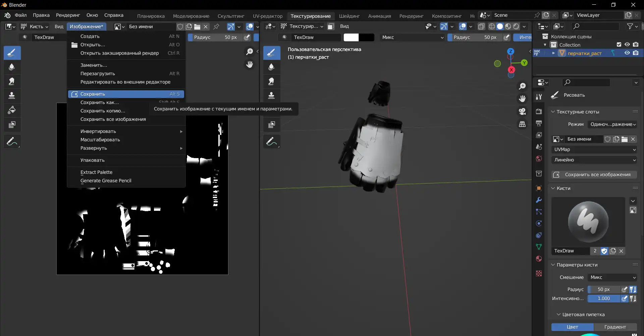The height and width of the screenshot is (336, 644).
Task: Open the UVMap dropdown
Action: (594, 149)
